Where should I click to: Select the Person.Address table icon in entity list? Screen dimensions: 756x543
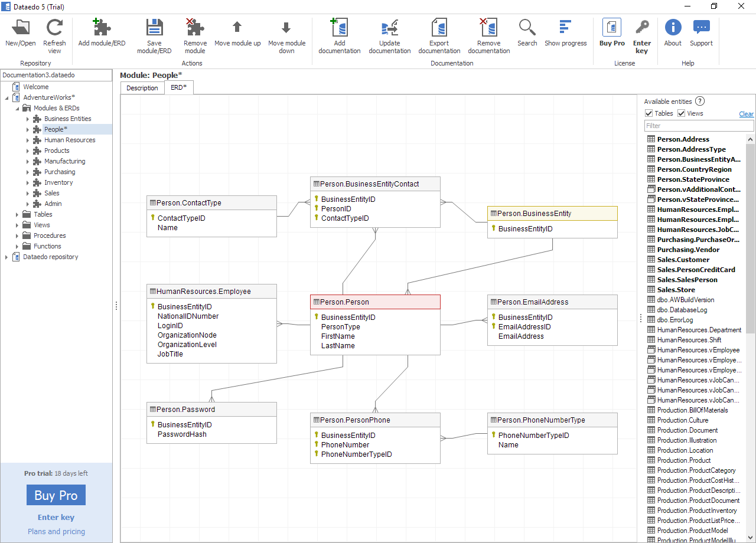pos(651,139)
